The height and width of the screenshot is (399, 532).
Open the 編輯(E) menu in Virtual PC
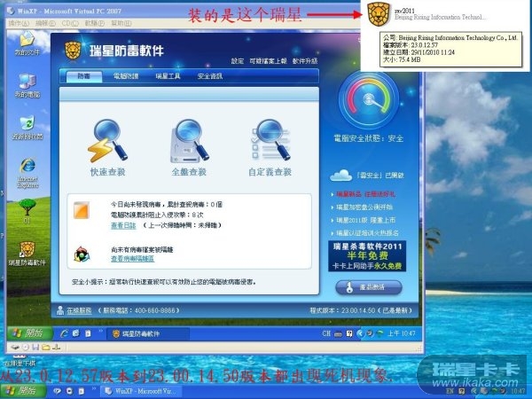point(45,23)
